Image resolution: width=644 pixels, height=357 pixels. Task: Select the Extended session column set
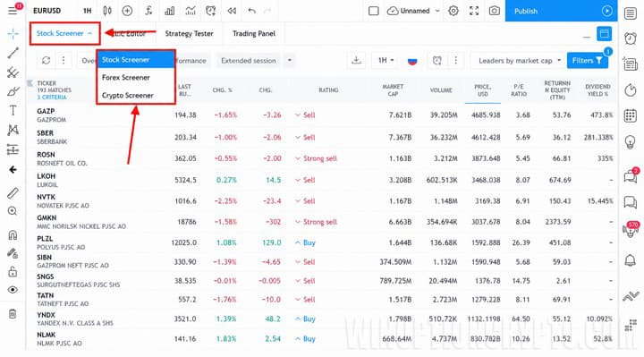[x=248, y=60]
